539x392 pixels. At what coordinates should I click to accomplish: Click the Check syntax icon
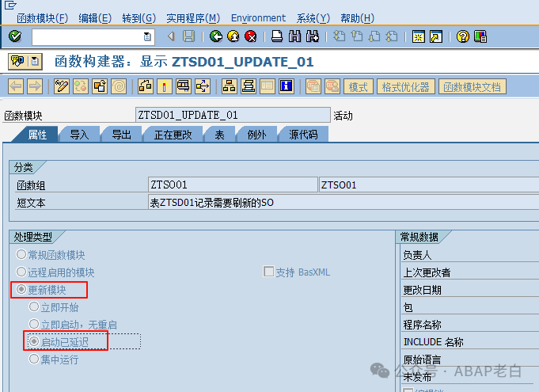[x=146, y=86]
